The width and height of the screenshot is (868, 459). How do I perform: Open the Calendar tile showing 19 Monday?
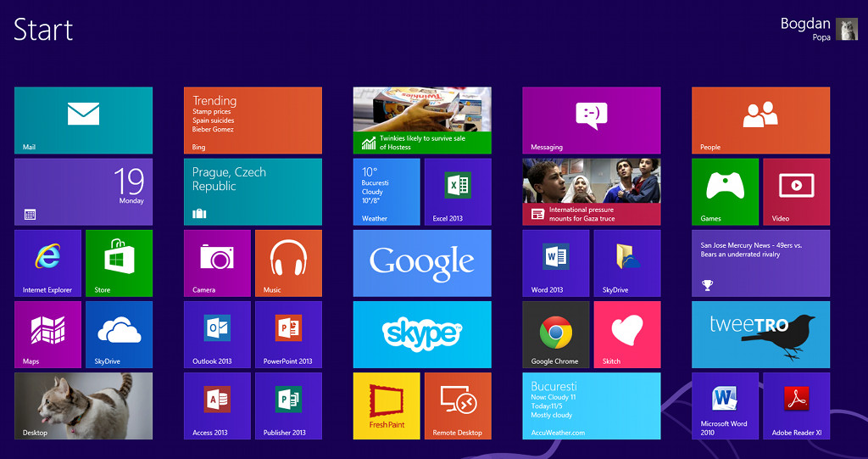(x=84, y=192)
